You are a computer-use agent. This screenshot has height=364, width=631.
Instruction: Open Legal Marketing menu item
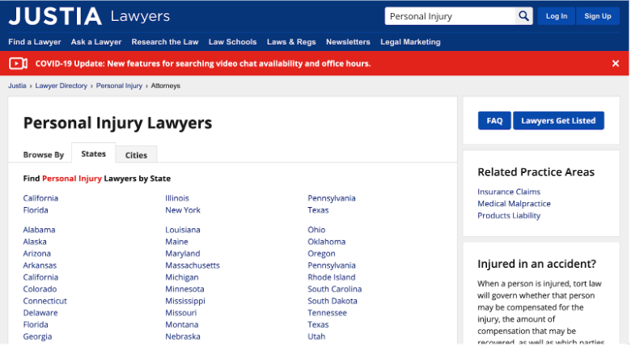click(x=410, y=42)
